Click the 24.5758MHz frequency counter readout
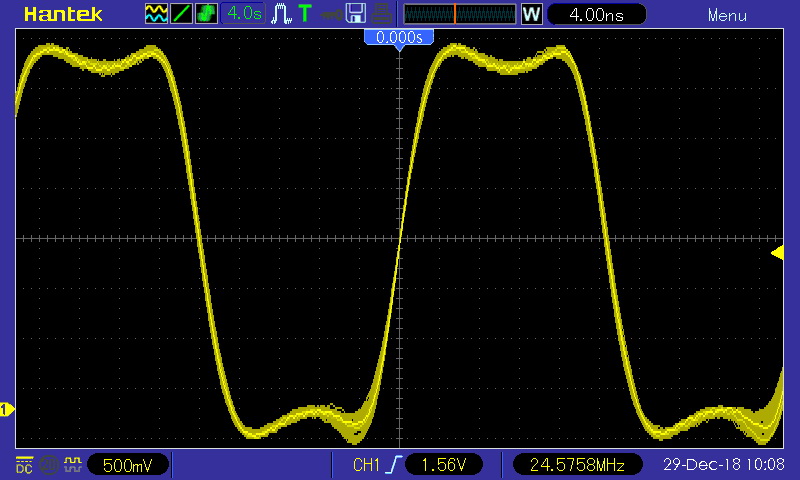Viewport: 800px width, 480px height. tap(577, 465)
